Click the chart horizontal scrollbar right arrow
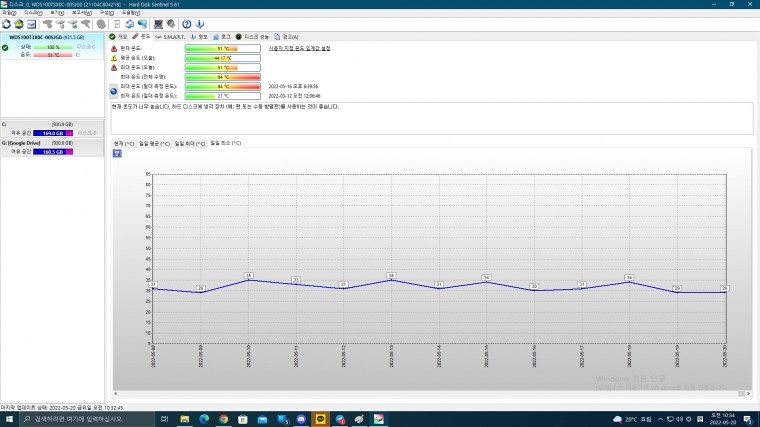 coord(748,394)
